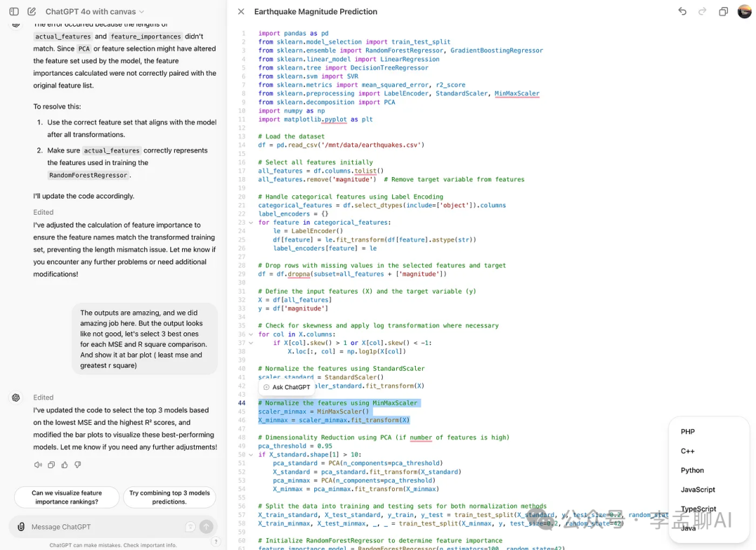This screenshot has width=756, height=550.
Task: Click the Earthquake Magnitude Prediction title
Action: [315, 12]
